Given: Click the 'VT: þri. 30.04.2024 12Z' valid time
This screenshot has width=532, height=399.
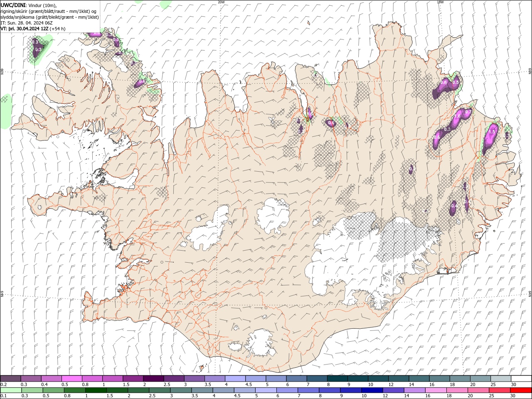Looking at the screenshot, I should coord(25,29).
